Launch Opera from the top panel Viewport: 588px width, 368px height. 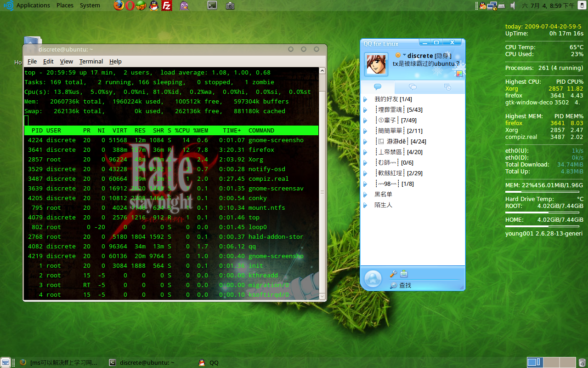click(x=130, y=6)
